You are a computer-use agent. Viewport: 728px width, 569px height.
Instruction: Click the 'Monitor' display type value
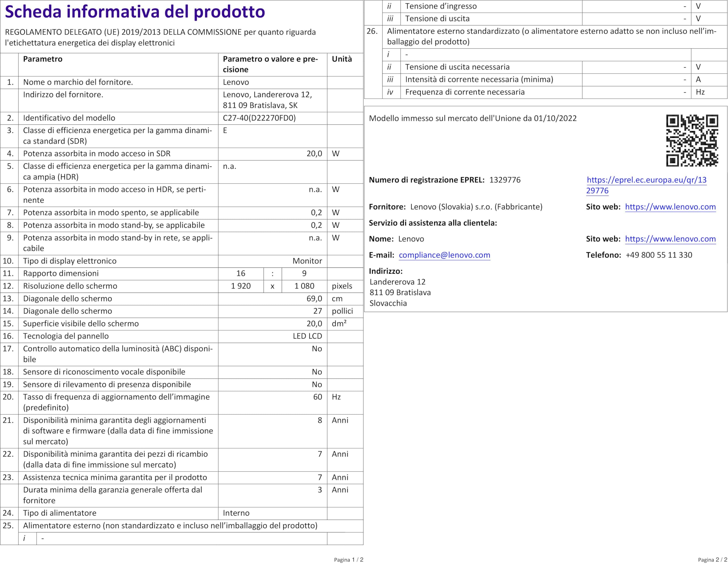pyautogui.click(x=307, y=261)
